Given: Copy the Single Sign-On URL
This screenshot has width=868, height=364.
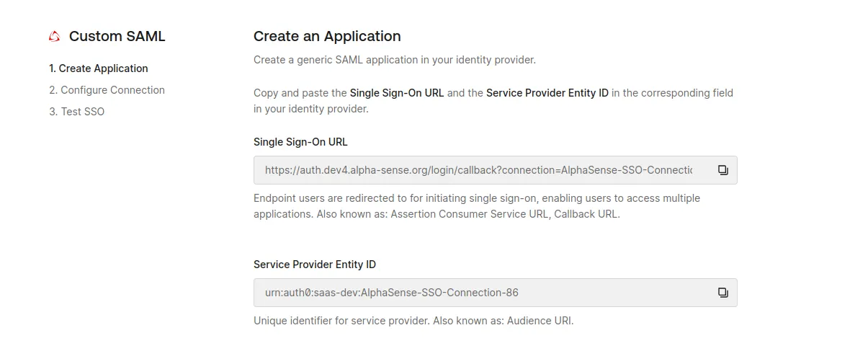Looking at the screenshot, I should point(722,170).
